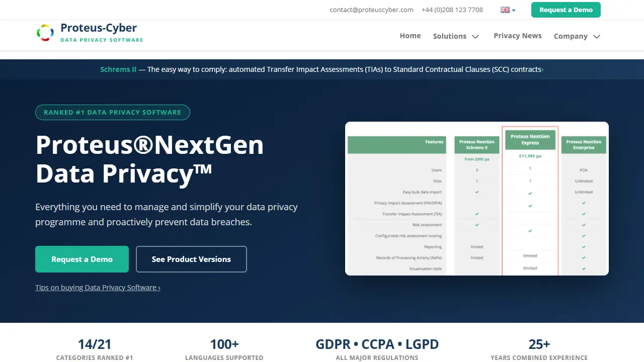Click the +44 (0)208 123 7708 phone number
This screenshot has width=644, height=362.
pyautogui.click(x=452, y=10)
